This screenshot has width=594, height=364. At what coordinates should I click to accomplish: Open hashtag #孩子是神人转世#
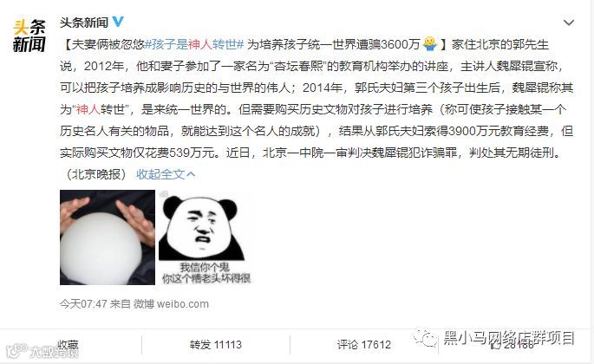pyautogui.click(x=194, y=44)
